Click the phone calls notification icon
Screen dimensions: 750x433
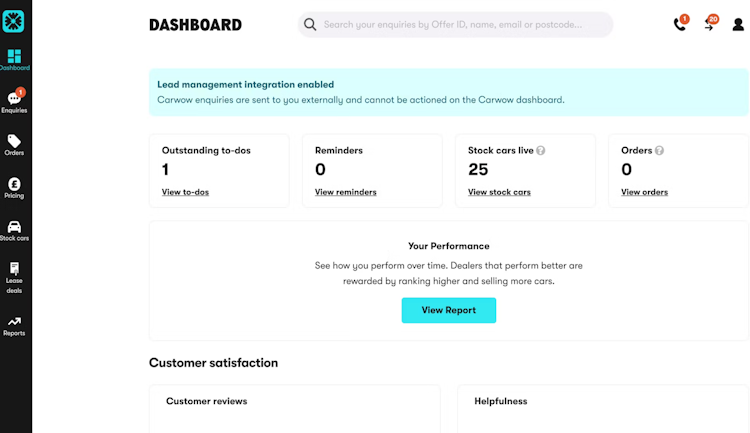coord(680,25)
